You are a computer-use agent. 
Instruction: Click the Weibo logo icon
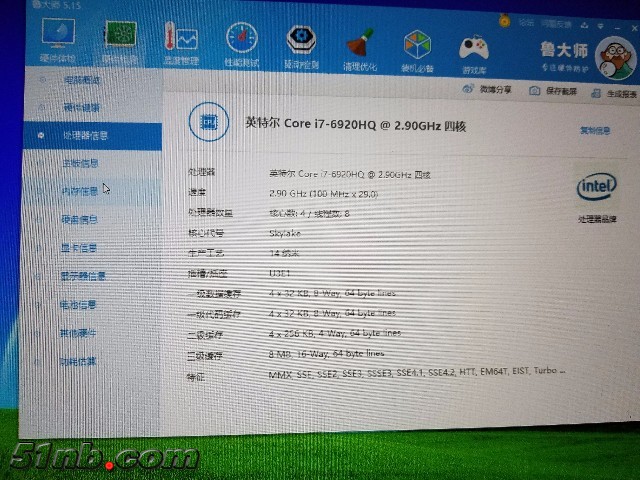click(468, 89)
